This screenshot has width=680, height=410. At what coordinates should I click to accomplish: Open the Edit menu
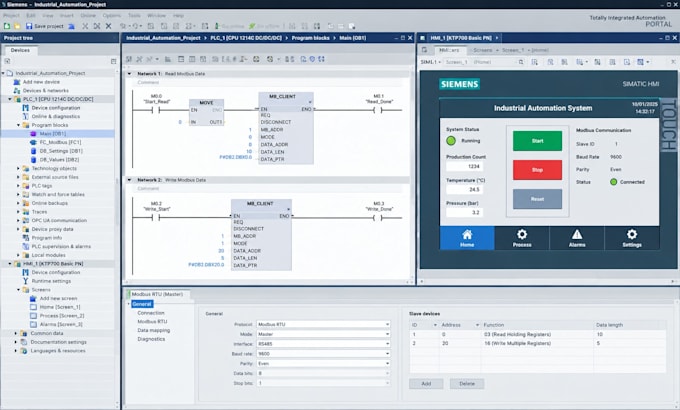click(x=31, y=15)
